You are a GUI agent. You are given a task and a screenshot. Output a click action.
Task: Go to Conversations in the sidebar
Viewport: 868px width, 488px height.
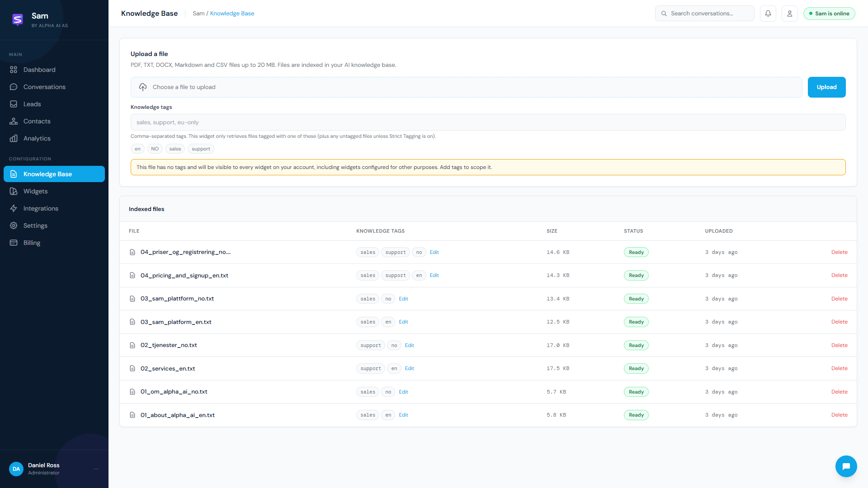coord(54,87)
